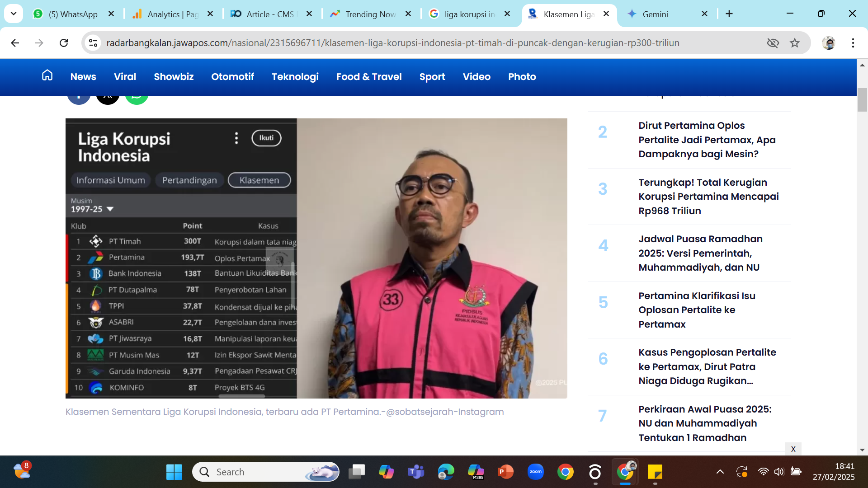Click the page vertical scrollbar thumb
868x488 pixels.
click(862, 100)
